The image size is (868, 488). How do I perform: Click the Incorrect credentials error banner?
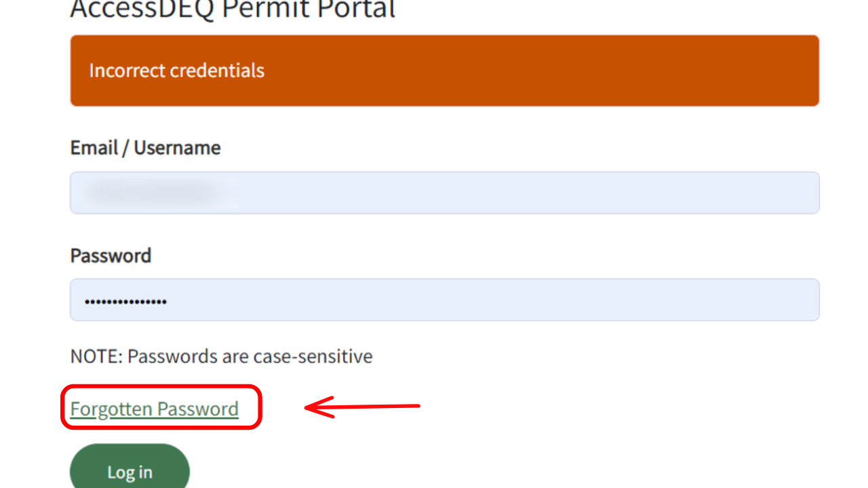point(444,70)
